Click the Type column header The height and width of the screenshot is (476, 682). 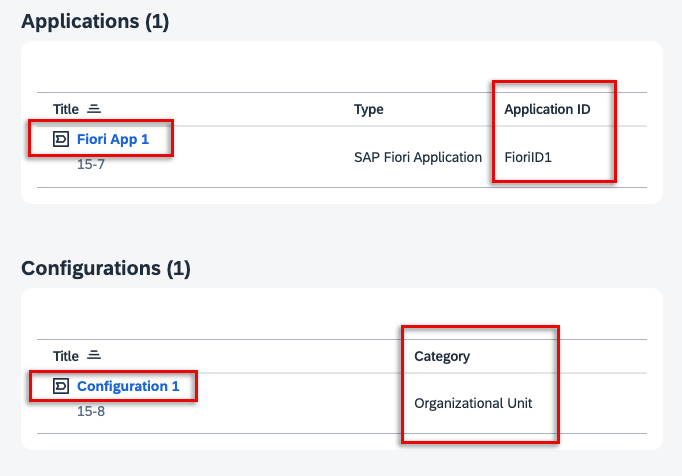pos(369,109)
